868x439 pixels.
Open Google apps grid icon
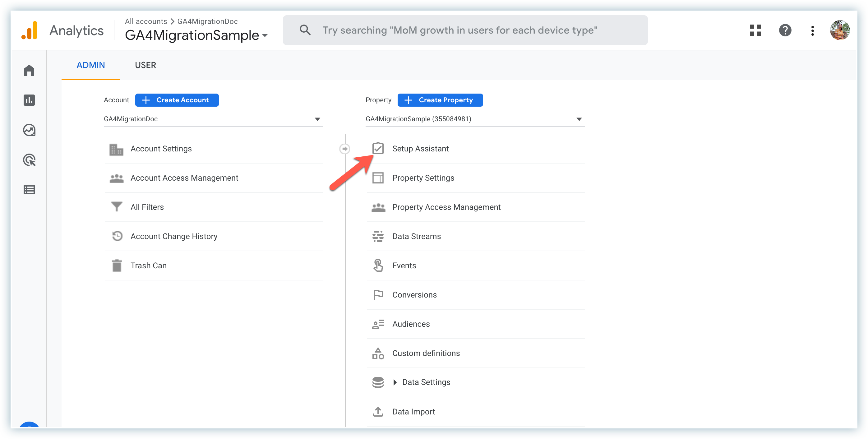755,30
